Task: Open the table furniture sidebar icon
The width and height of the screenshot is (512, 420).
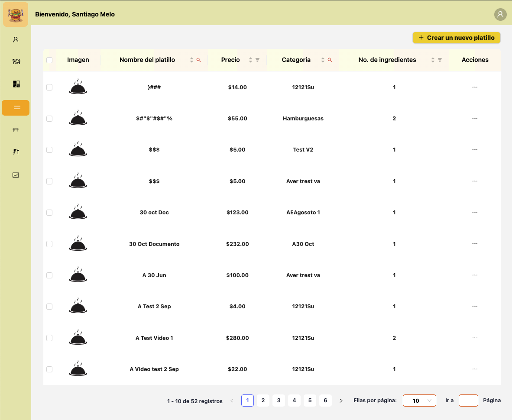Action: click(16, 129)
